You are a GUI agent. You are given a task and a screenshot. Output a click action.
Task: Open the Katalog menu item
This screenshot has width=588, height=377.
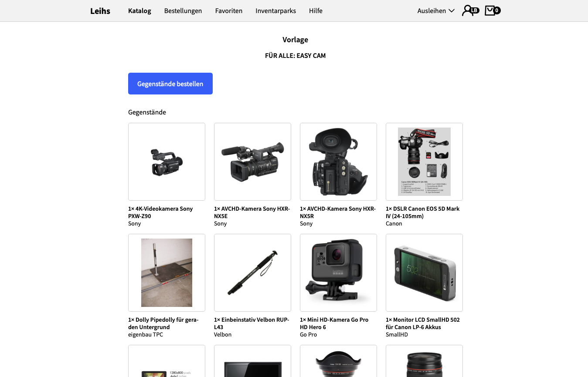(x=139, y=11)
